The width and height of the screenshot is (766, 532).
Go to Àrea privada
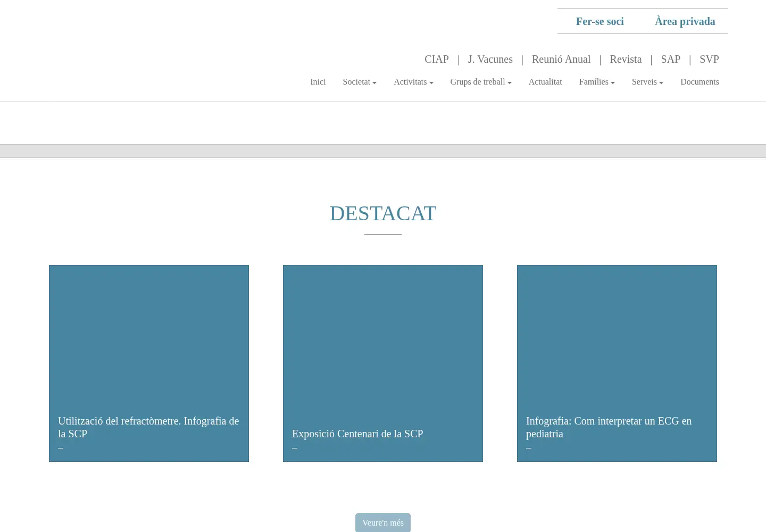click(685, 21)
